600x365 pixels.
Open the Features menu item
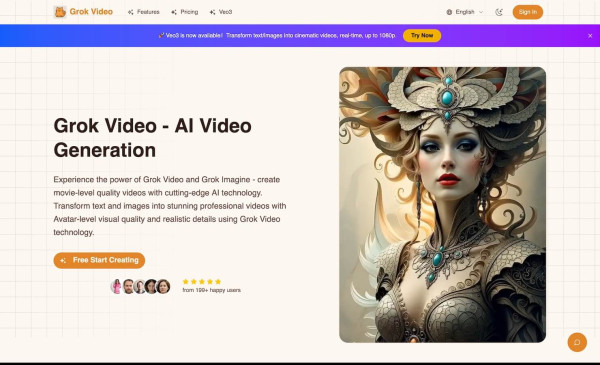143,12
